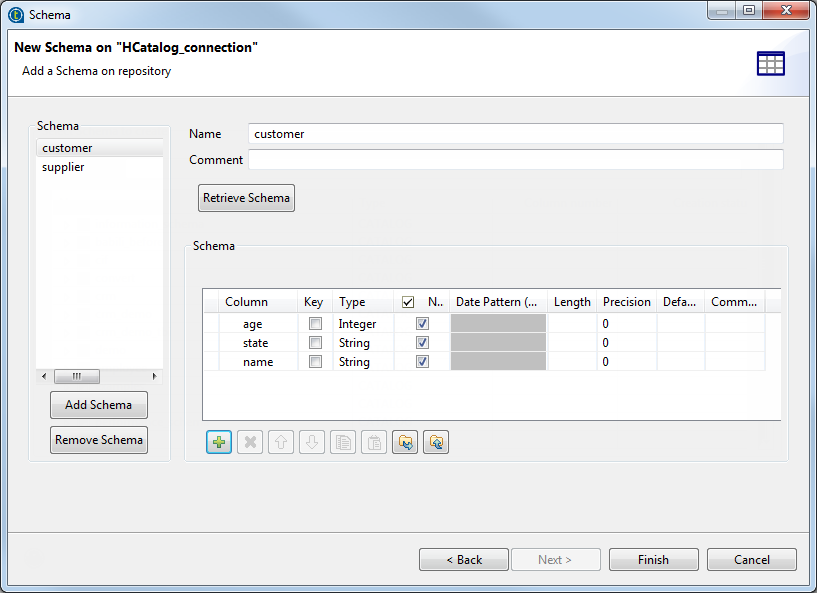Click Add Schema button

pyautogui.click(x=98, y=405)
